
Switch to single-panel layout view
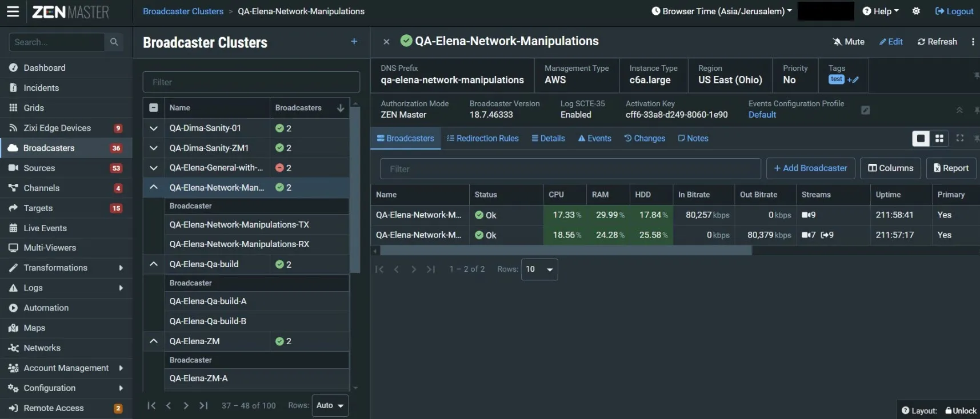point(921,138)
